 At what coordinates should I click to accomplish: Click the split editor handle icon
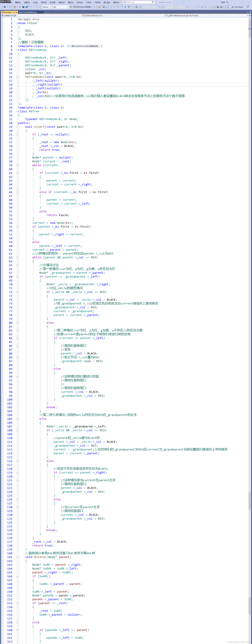click(250, 15)
